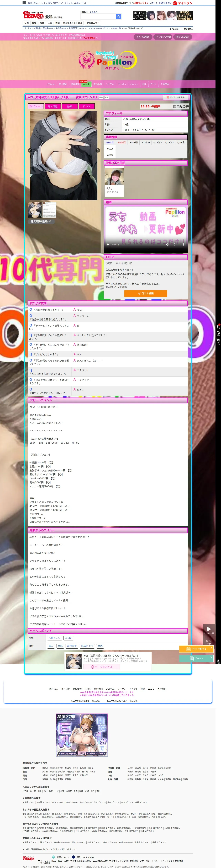Return to page top with TOP arrow
This screenshot has height=868, width=221.
point(218,661)
